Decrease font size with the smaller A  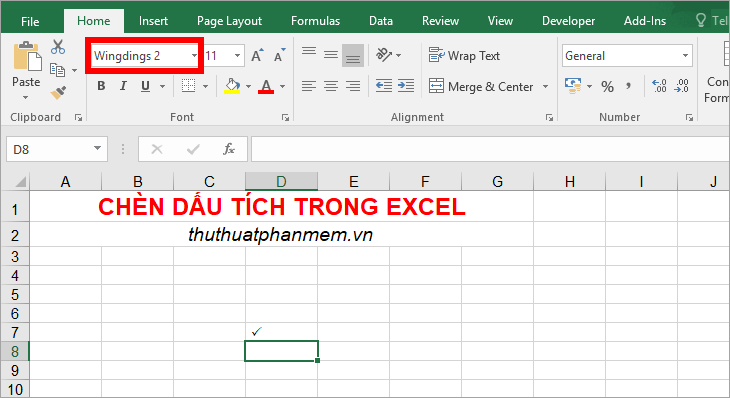(279, 55)
